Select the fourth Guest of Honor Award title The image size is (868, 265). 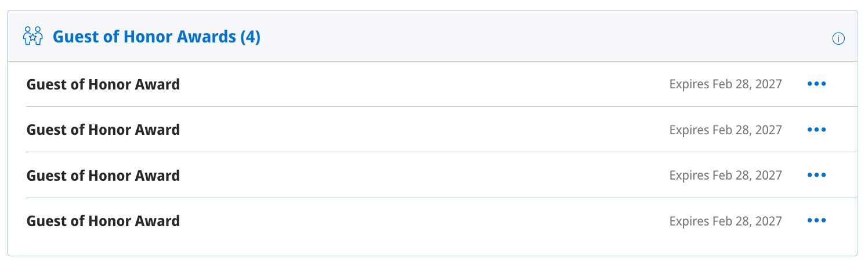(103, 221)
